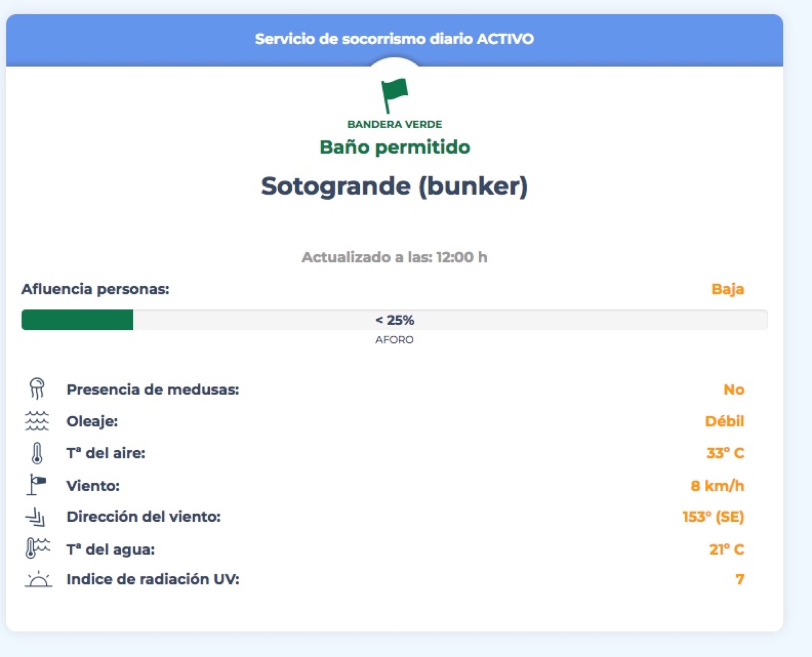Click the 153° (SE) wind direction value
Image resolution: width=812 pixels, height=657 pixels.
tap(713, 517)
